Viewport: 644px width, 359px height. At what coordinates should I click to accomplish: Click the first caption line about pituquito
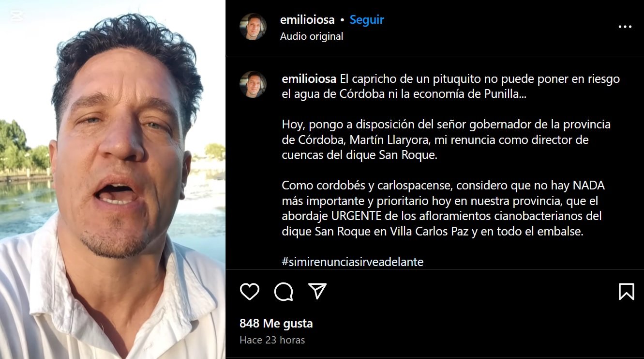[451, 78]
